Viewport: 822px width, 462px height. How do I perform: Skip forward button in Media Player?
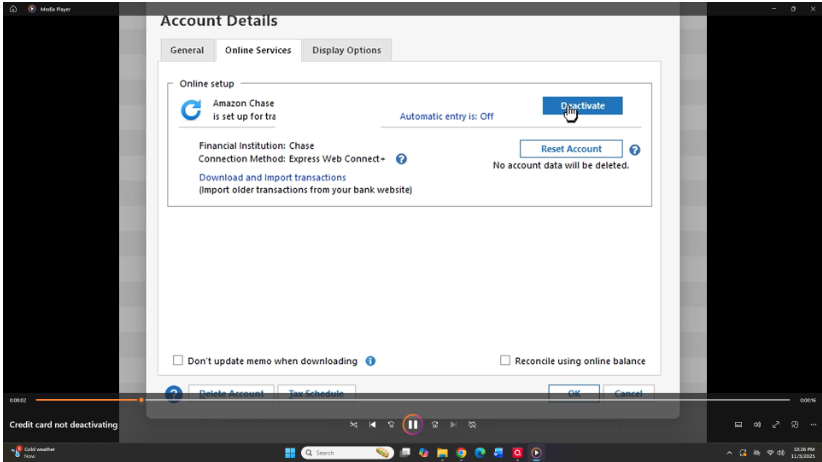435,425
